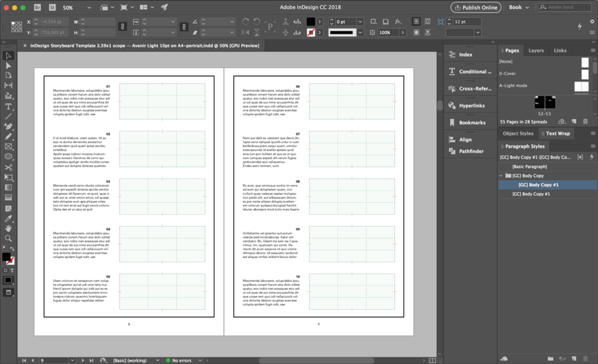Click the GPU performance rocket icon
The height and width of the screenshot is (364, 598).
click(x=164, y=7)
